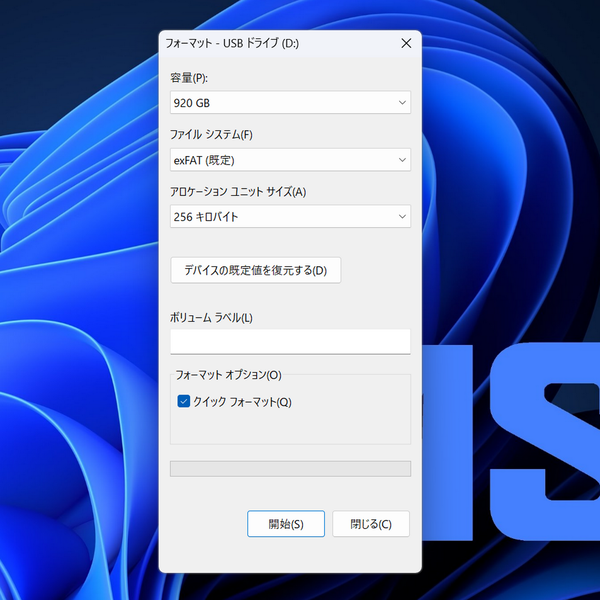
Task: Start formatting with the 開始(S) button
Action: tap(286, 524)
